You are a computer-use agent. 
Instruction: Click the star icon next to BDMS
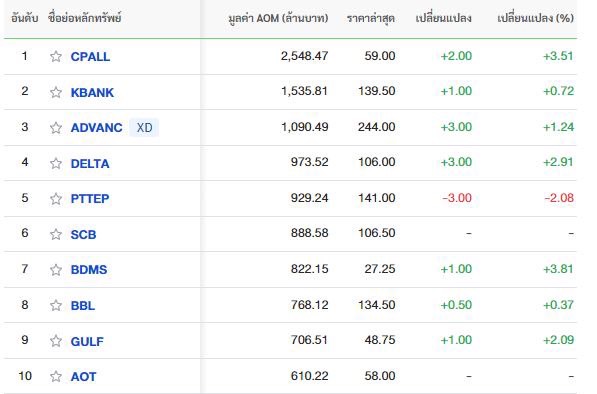tap(56, 270)
